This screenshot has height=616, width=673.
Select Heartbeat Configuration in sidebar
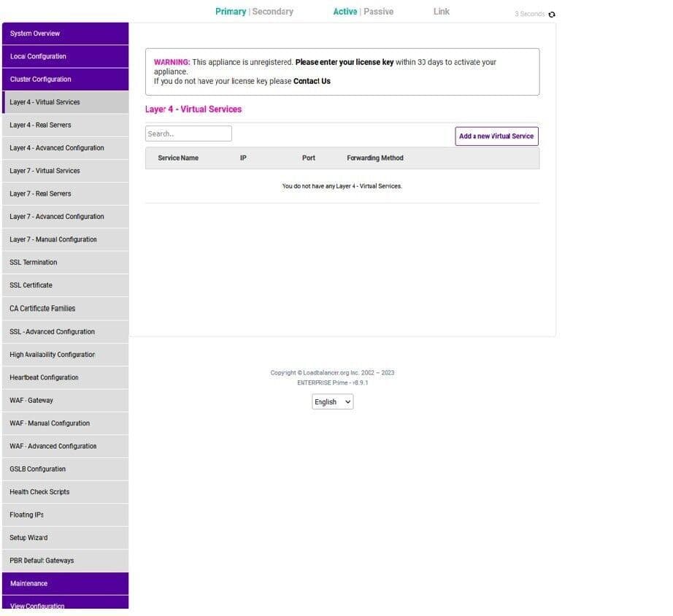(x=65, y=377)
